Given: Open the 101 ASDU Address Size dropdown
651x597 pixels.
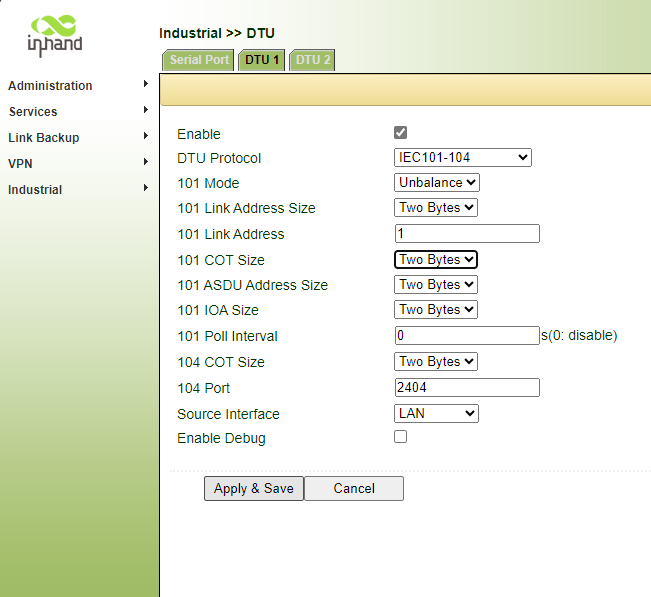Looking at the screenshot, I should pyautogui.click(x=436, y=284).
